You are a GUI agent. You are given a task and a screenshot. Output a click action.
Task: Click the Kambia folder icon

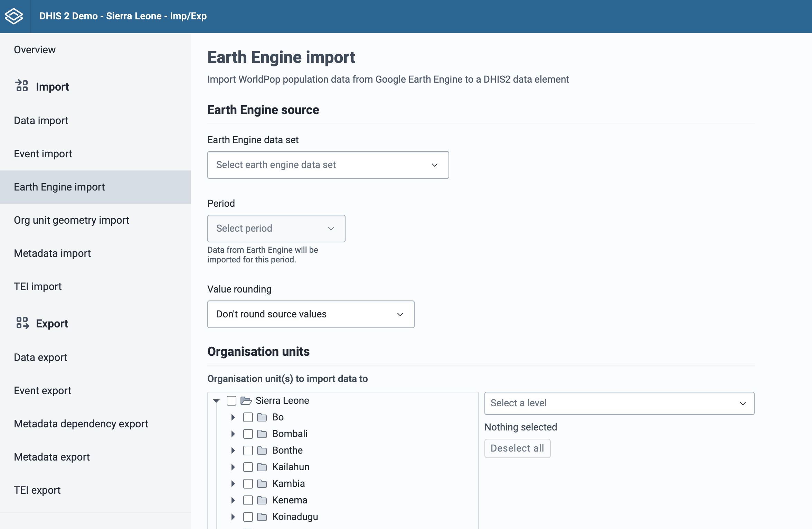tap(262, 484)
